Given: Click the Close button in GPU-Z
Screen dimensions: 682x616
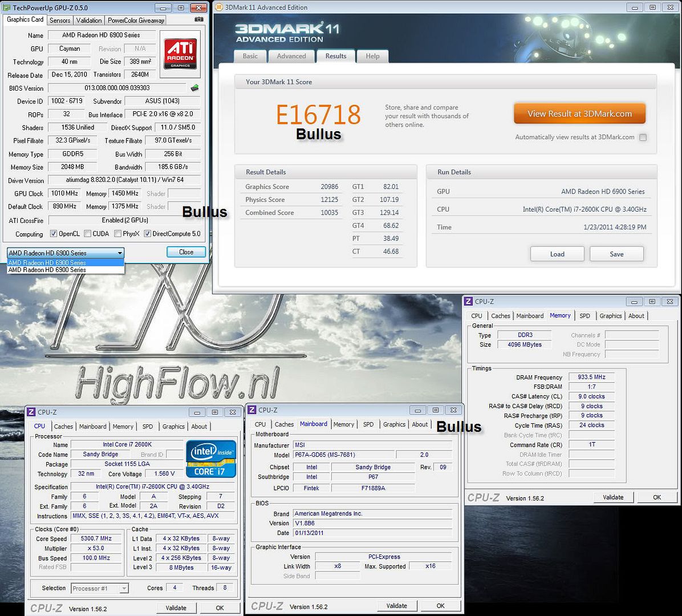Looking at the screenshot, I should [x=186, y=252].
